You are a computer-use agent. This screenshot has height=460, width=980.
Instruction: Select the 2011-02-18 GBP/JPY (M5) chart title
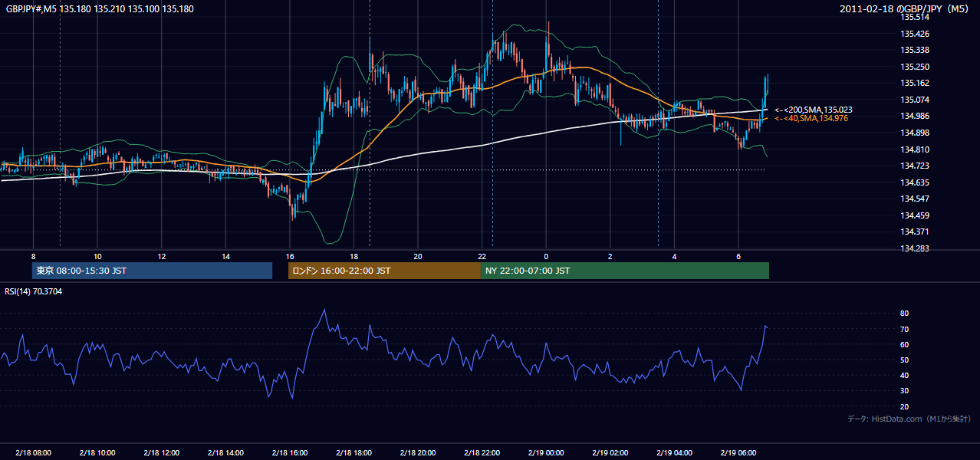[905, 9]
